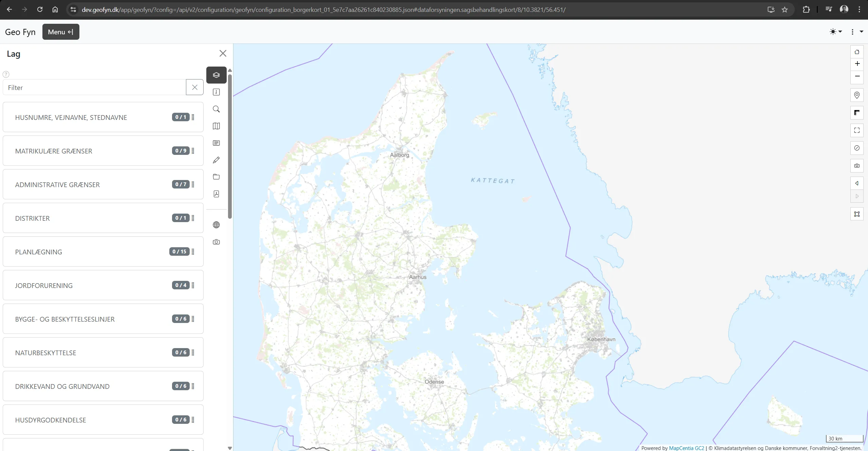
Task: Click the layer panel scrollbar down arrow
Action: (x=230, y=448)
